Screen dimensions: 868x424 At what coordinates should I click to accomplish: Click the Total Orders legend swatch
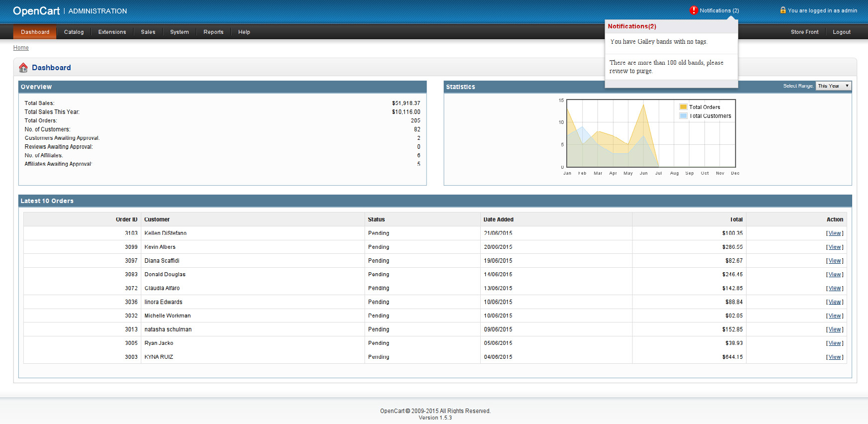pos(683,107)
